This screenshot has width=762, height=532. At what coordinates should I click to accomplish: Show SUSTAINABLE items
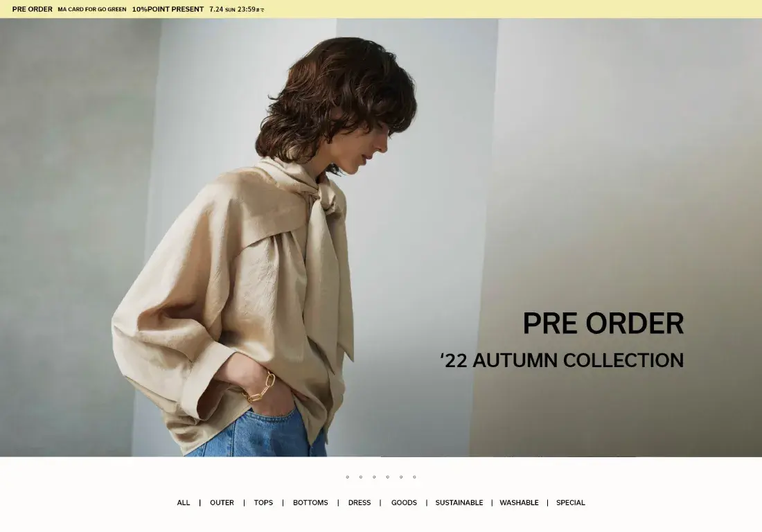(x=459, y=503)
